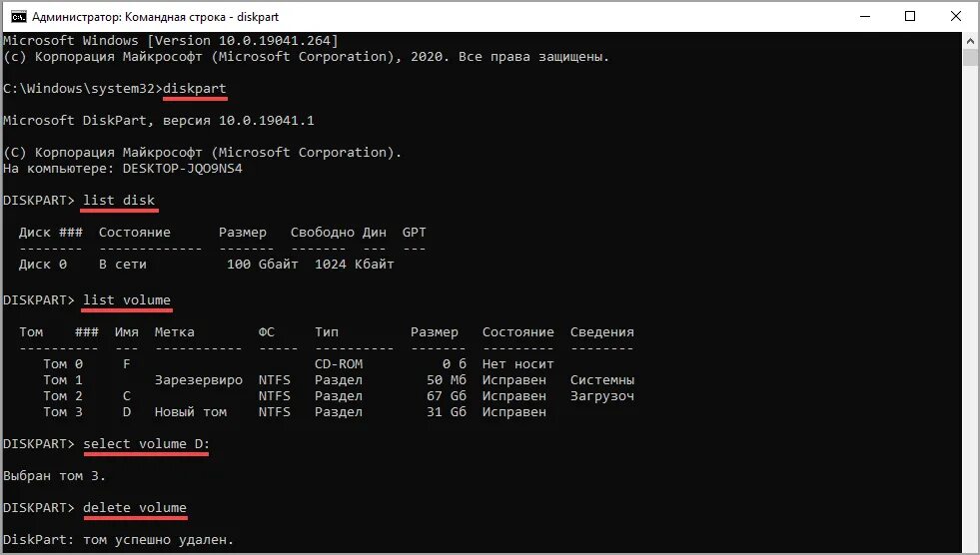
Task: Click the vertical scrollbar thumb
Action: 970,58
